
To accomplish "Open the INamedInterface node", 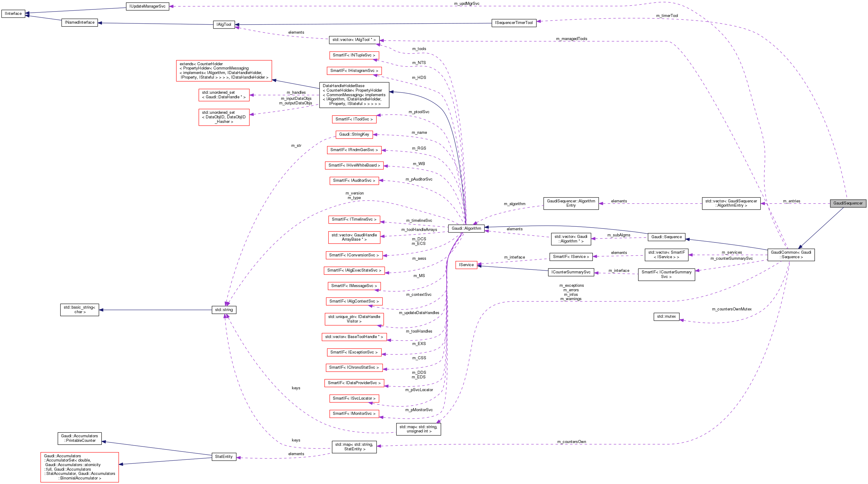I will pos(79,22).
